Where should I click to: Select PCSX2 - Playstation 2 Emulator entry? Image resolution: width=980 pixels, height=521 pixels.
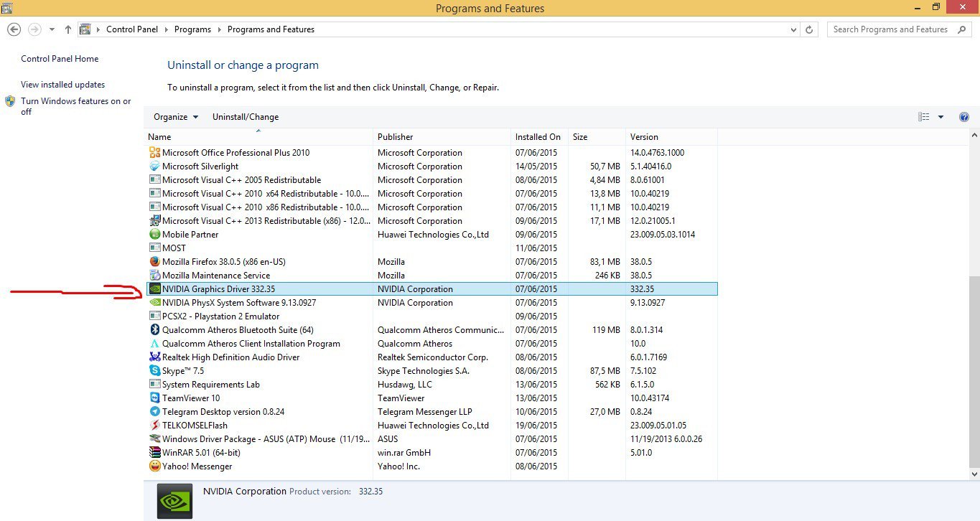tap(431, 316)
